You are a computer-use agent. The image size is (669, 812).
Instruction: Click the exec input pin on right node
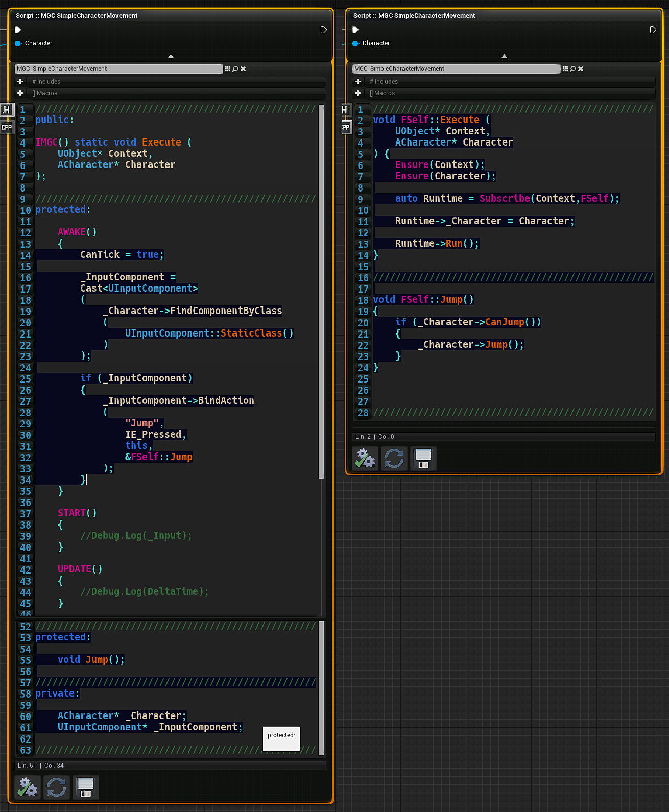355,30
